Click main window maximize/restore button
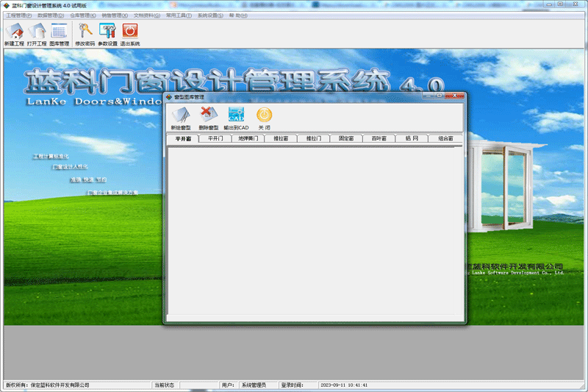The height and width of the screenshot is (392, 588). tap(560, 4)
